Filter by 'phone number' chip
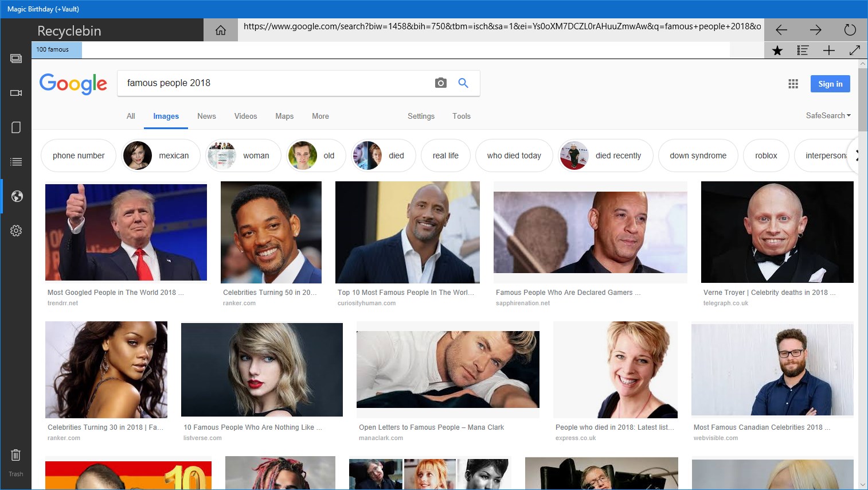Viewport: 868px width, 490px height. point(79,155)
